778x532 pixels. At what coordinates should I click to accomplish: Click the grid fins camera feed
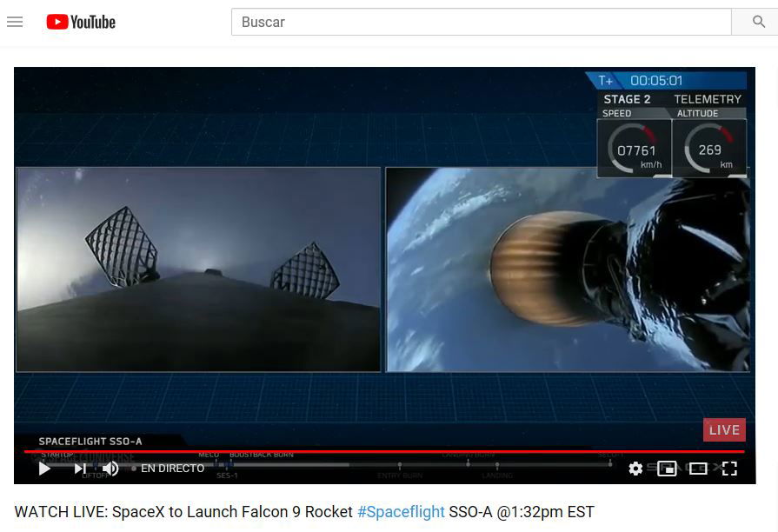(x=198, y=269)
